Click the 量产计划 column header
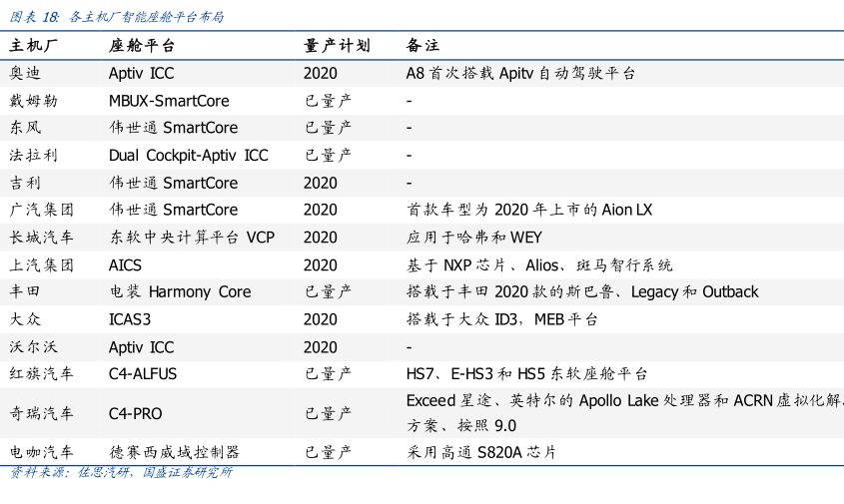Image resolution: width=844 pixels, height=504 pixels. (337, 46)
